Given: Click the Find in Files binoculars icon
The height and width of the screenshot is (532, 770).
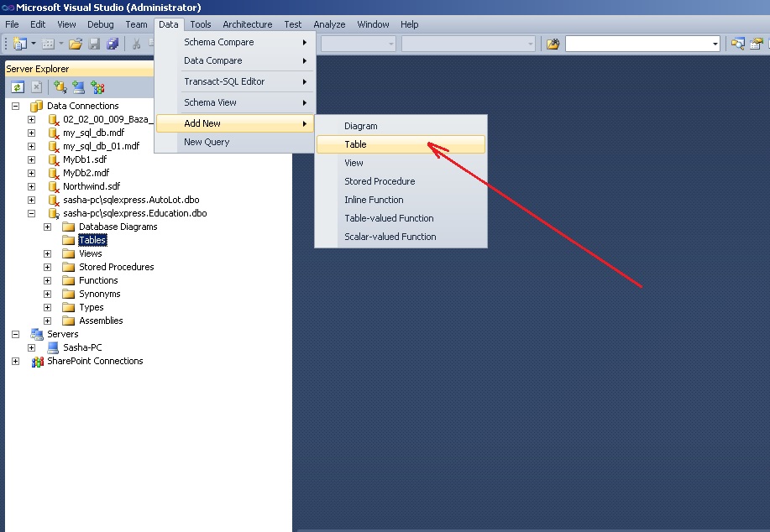Looking at the screenshot, I should click(553, 44).
